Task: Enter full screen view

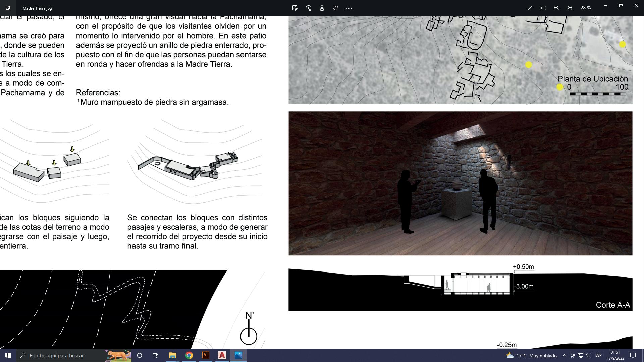Action: 530,8
